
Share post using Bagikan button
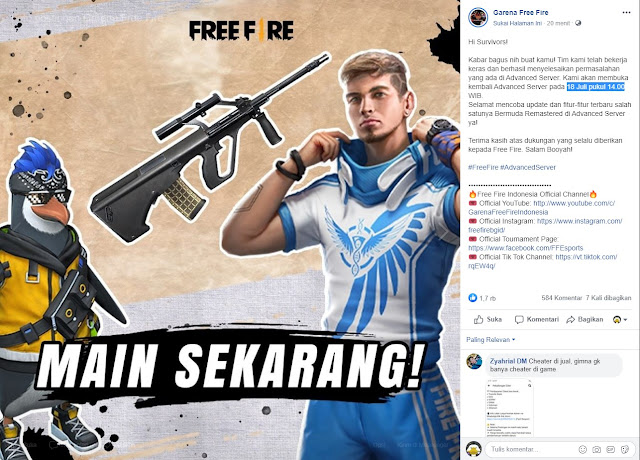click(x=584, y=319)
